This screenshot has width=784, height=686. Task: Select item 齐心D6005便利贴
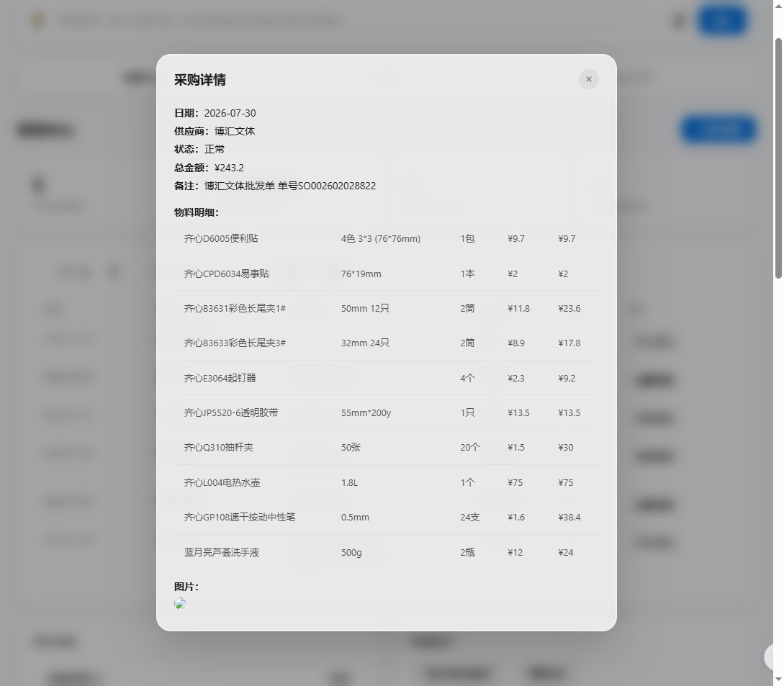tap(221, 238)
